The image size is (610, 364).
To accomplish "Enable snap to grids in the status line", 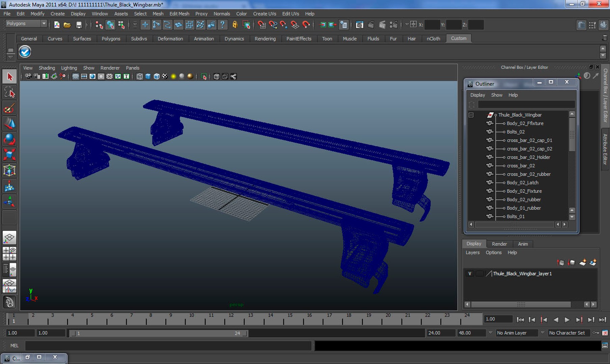I will 261,25.
